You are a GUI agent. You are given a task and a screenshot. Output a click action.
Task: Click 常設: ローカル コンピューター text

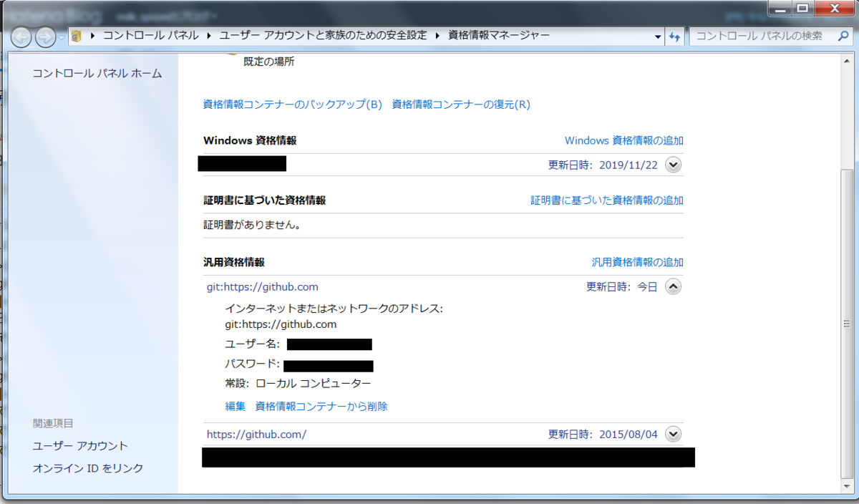coord(298,384)
